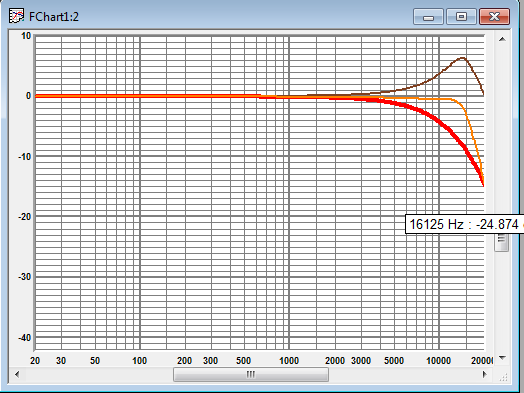Maximize the FChart1:2 chart window

(462, 17)
